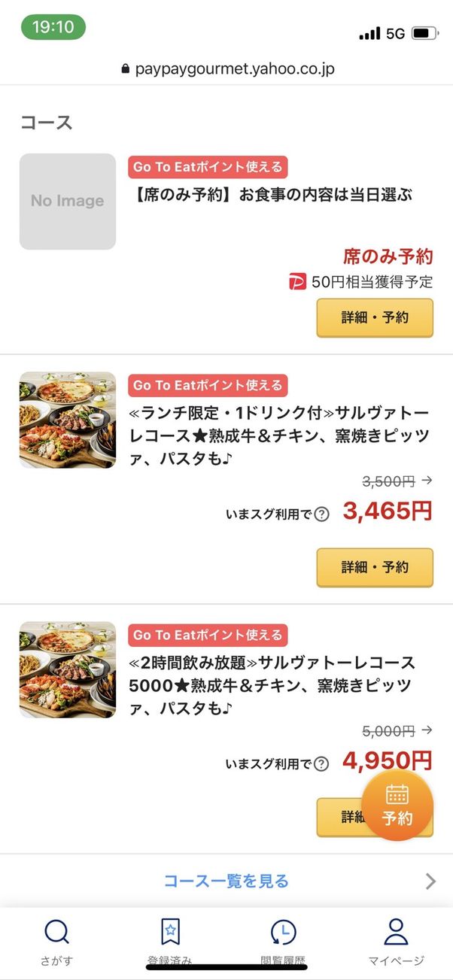This screenshot has height=980, width=453.
Task: Tap 詳細・予約 for the 席のみ予約 course
Action: (x=375, y=317)
